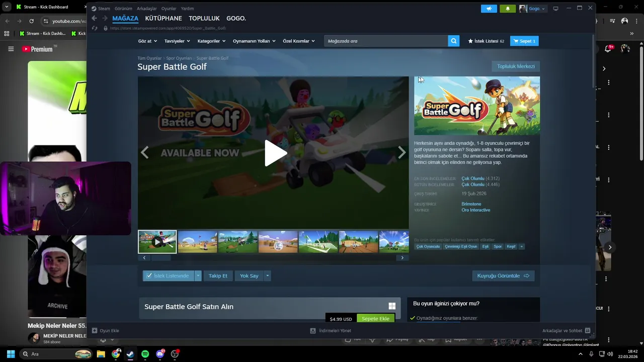Expand the Gogo account dropdown
Viewport: 644px width, 362px height.
(x=536, y=9)
